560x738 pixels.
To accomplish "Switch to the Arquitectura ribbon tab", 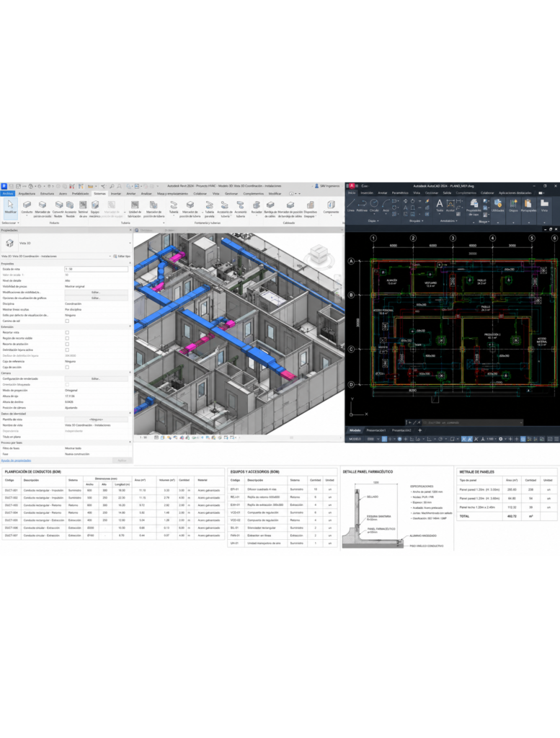I will (27, 193).
